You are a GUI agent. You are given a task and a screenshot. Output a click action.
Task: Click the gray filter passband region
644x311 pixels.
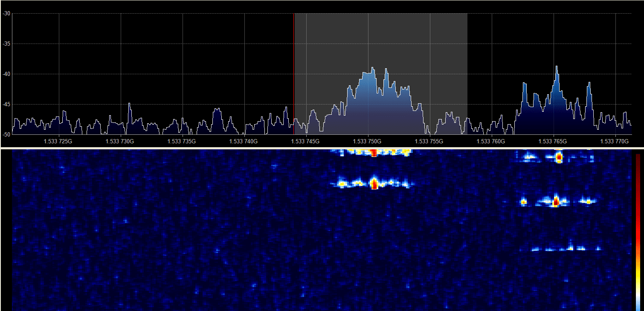(x=380, y=74)
